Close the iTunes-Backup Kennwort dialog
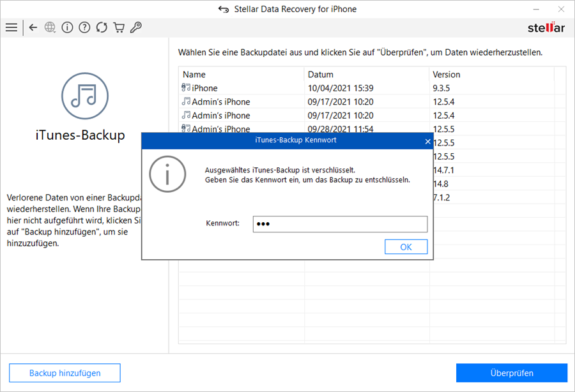Image resolution: width=575 pixels, height=392 pixels. [427, 141]
